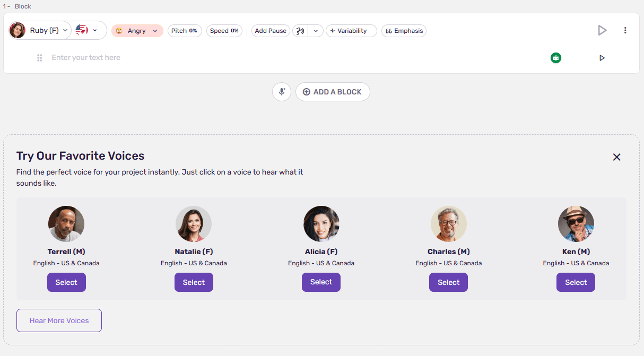The image size is (644, 356).
Task: Close the Try Our Favorite Voices panel
Action: [616, 157]
